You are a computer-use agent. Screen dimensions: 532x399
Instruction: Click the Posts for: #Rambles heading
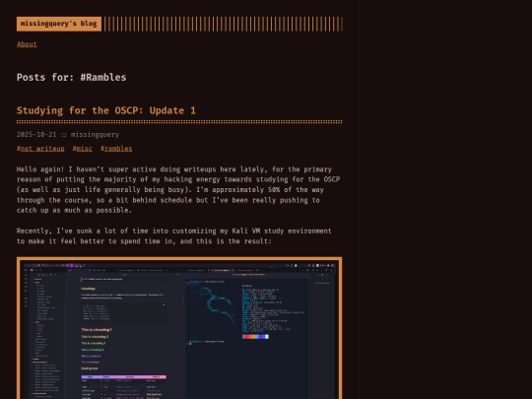click(72, 78)
